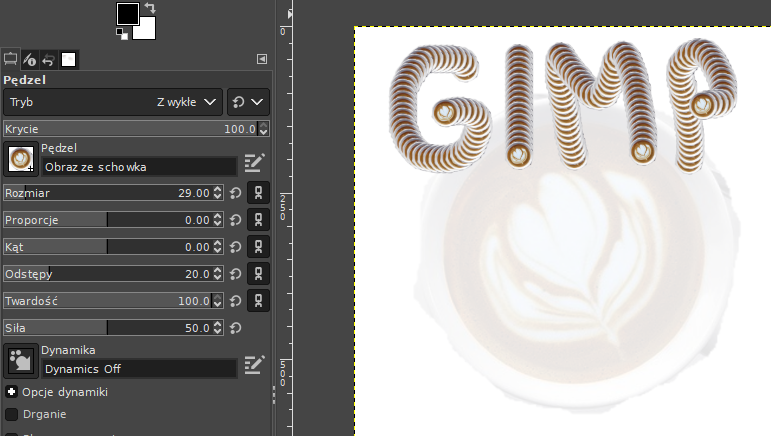Adjust the Proporcje aspect ratio slider

click(108, 220)
